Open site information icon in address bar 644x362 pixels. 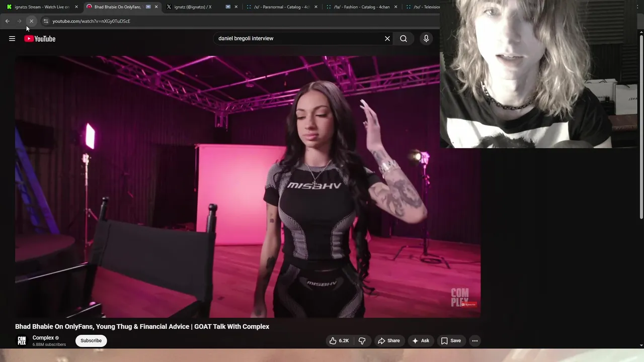tap(46, 21)
